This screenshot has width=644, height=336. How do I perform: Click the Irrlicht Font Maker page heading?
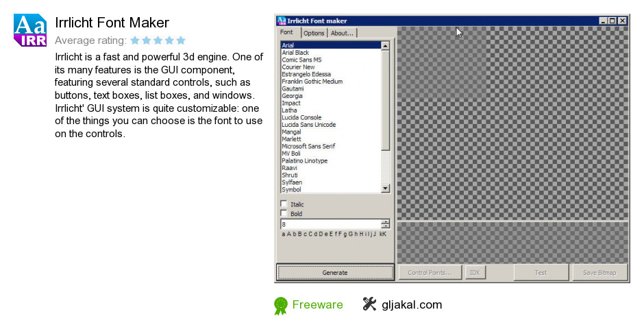point(112,23)
